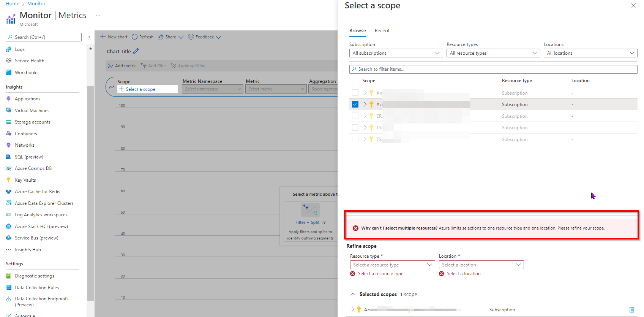The width and height of the screenshot is (644, 317).
Task: Open Log Analytics workspaces
Action: (x=41, y=215)
